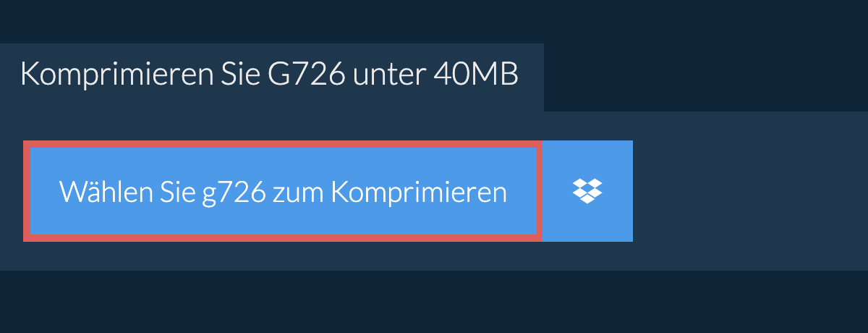Select the red-outlined g726 upload button

(x=283, y=191)
